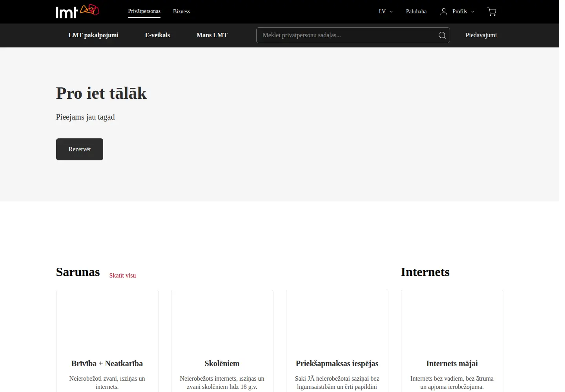Open the Priekšapmaksas iespējas card
Screen dimensions: 565x392
point(337,341)
